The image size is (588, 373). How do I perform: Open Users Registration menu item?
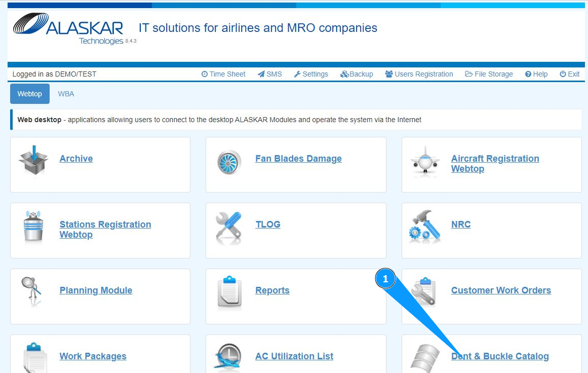point(419,74)
